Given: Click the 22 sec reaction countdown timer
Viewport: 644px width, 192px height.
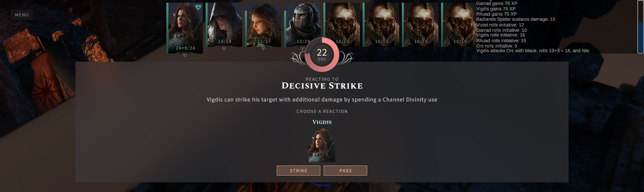Looking at the screenshot, I should point(322,54).
